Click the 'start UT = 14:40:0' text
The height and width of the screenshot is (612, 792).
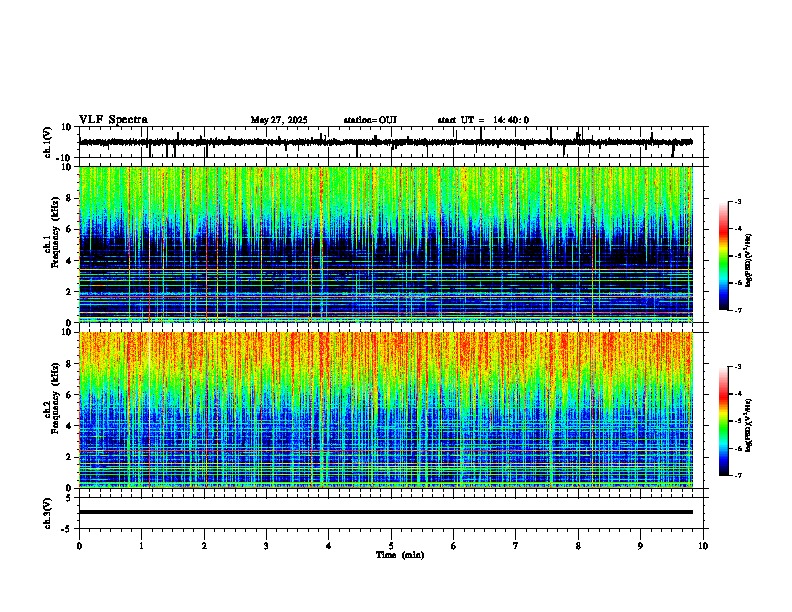click(483, 120)
